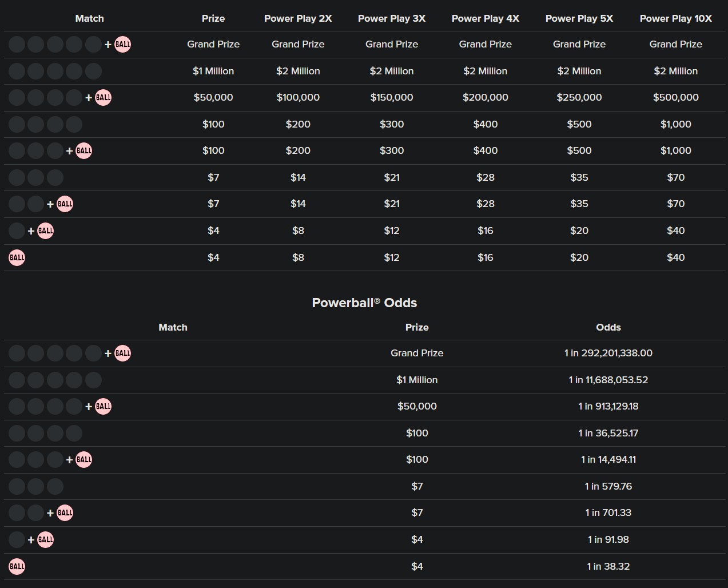Click the two-balls-plus-BALL icon in Power Play table
728x588 pixels.
coord(41,204)
